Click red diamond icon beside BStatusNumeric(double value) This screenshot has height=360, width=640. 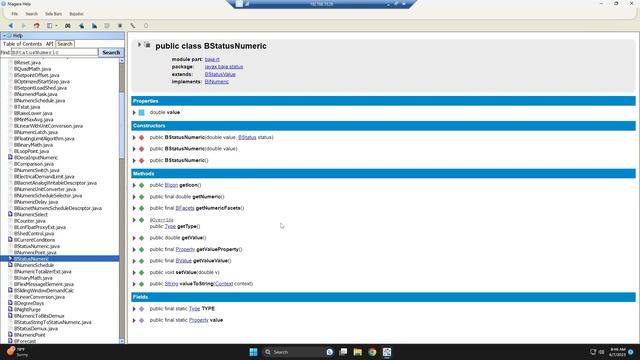(x=142, y=149)
